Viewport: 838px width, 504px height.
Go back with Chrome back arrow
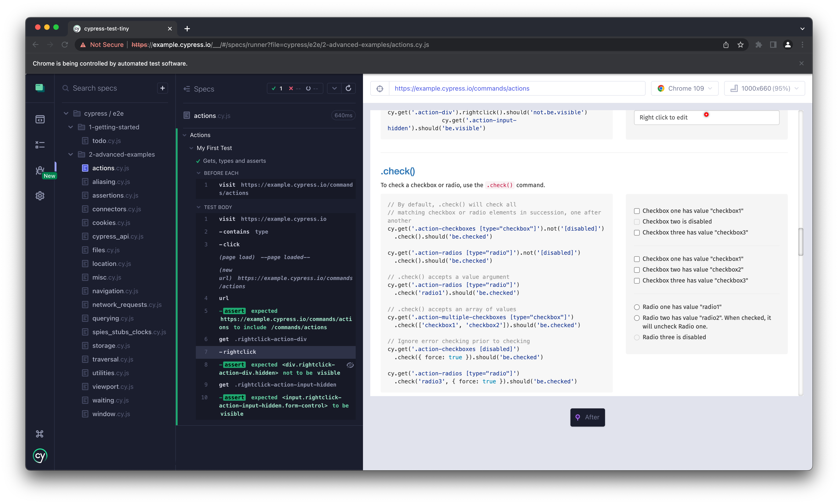click(36, 45)
